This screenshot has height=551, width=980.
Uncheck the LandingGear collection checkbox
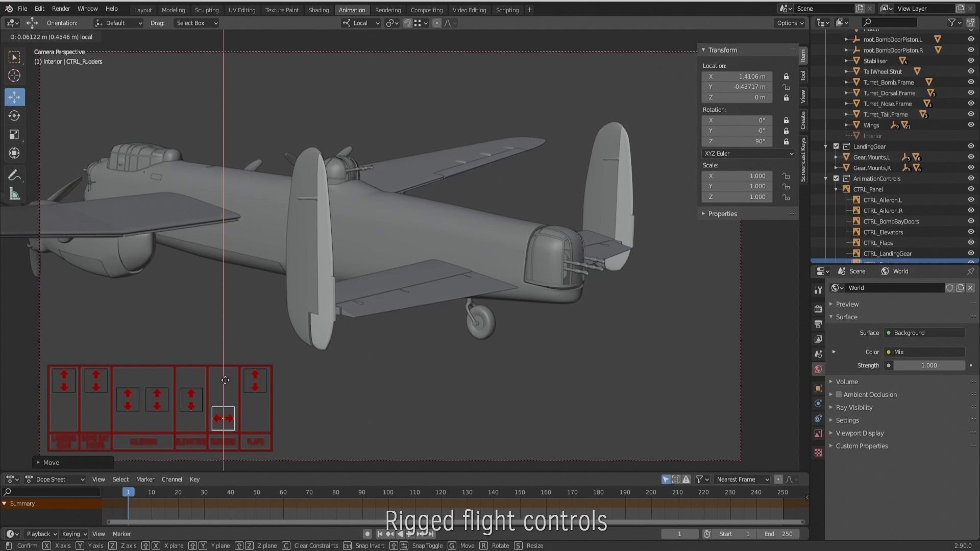[836, 146]
